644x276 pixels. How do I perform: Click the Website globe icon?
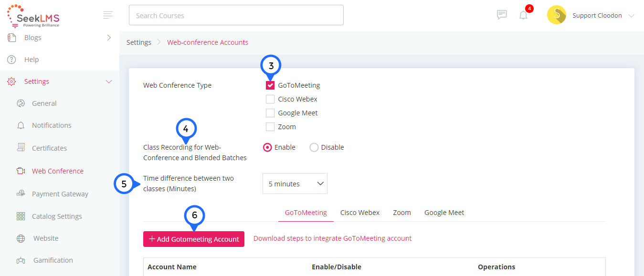tap(21, 238)
